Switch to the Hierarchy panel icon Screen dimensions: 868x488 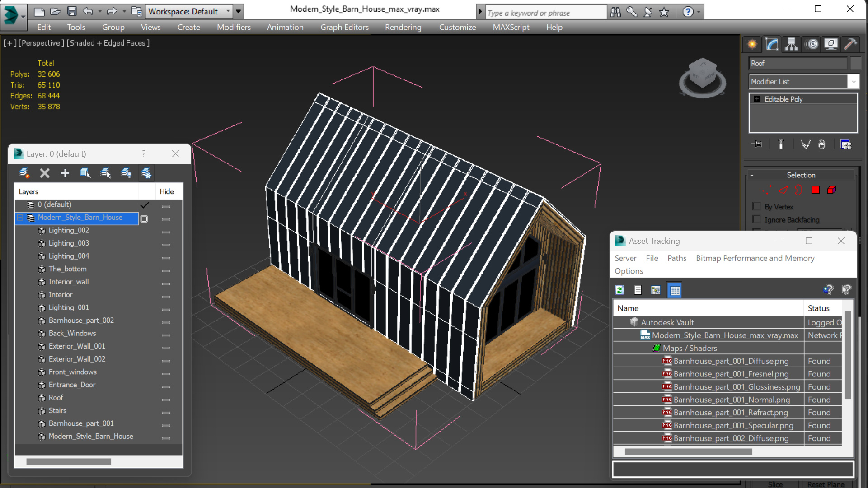click(791, 44)
